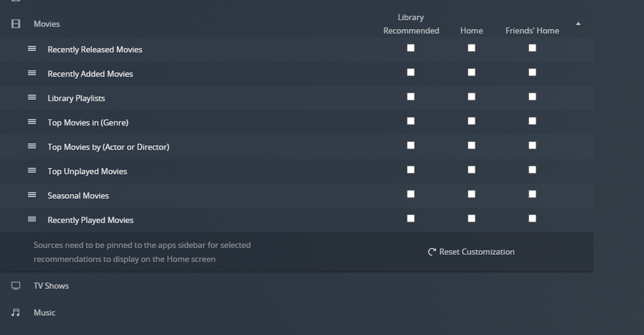Check Home box for Seasonal Movies
This screenshot has width=644, height=335.
pos(471,194)
